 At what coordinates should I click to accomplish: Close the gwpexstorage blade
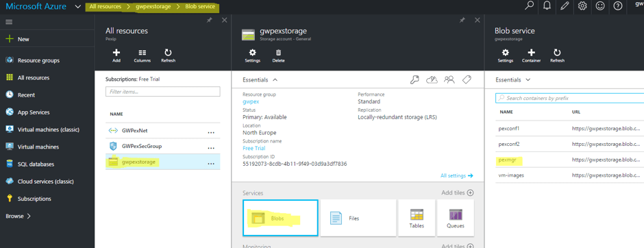tap(478, 20)
